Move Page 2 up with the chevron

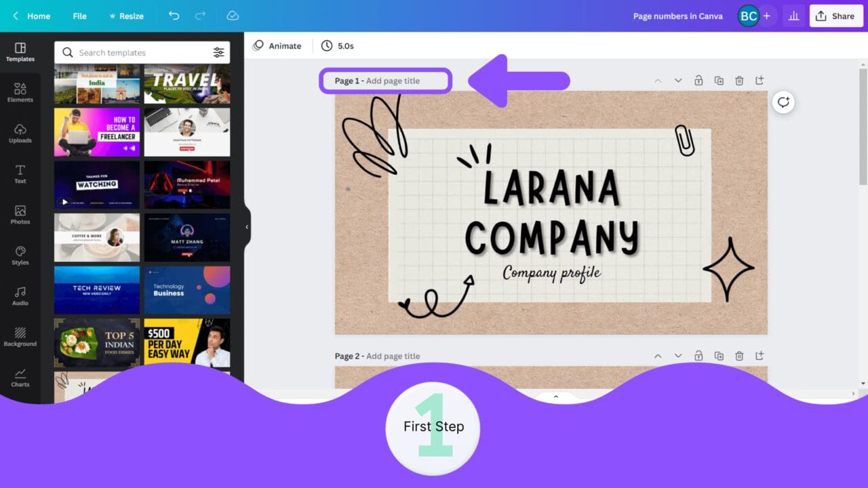[x=658, y=355]
